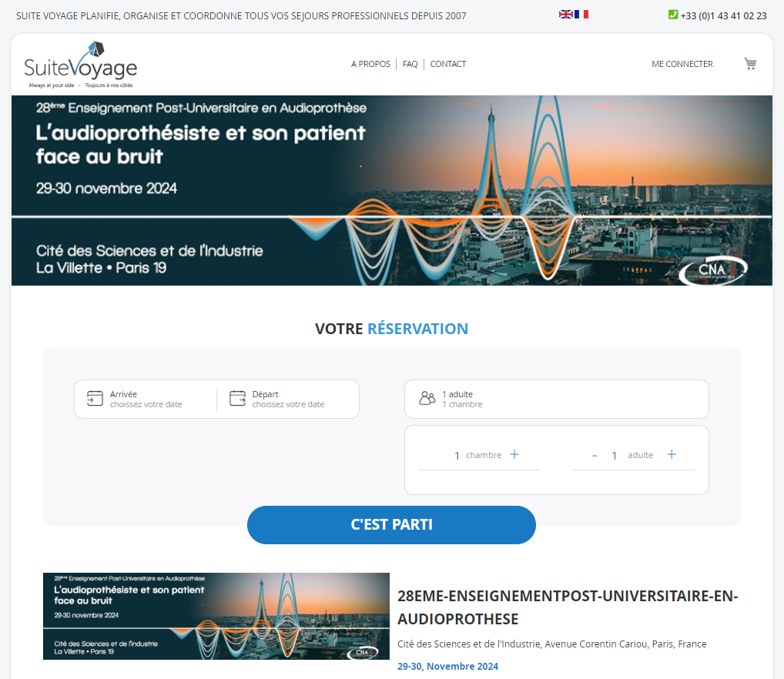
Task: Click the guests people icon
Action: click(427, 398)
